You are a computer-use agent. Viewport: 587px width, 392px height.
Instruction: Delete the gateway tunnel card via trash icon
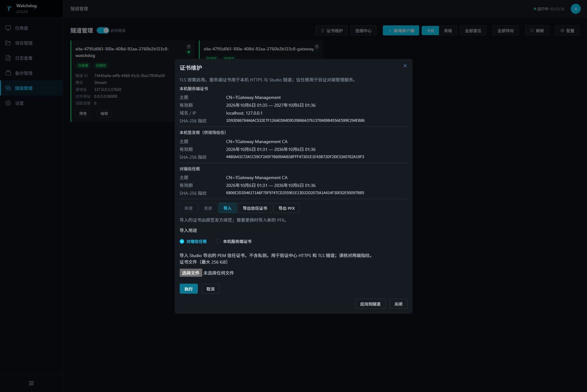317,47
